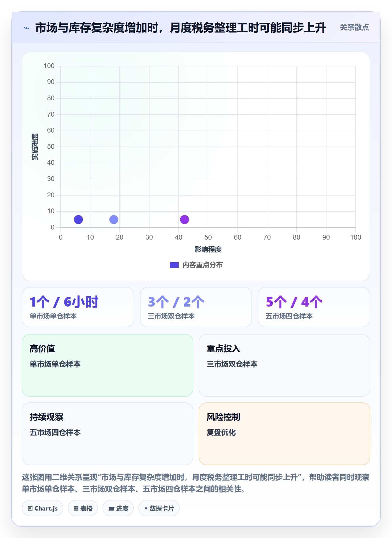This screenshot has height=538, width=392.
Task: Click 单市场单仓样本 label under 1个 / 6小时
Action: 53,316
